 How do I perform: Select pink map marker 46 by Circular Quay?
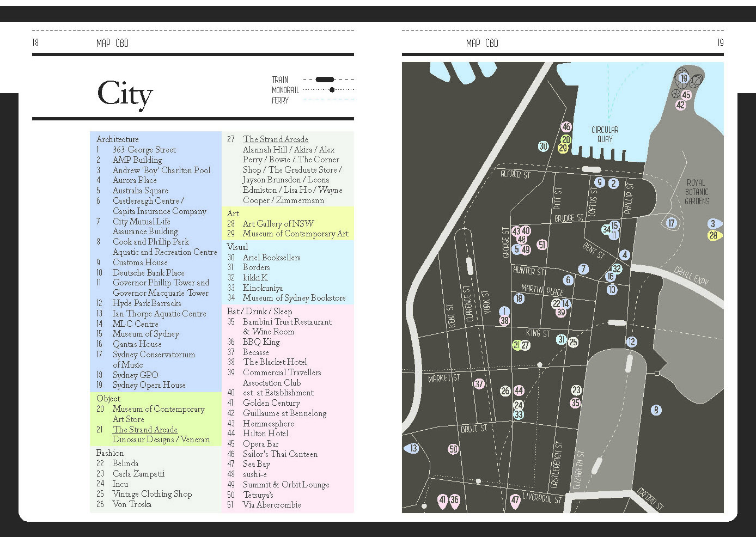click(566, 127)
